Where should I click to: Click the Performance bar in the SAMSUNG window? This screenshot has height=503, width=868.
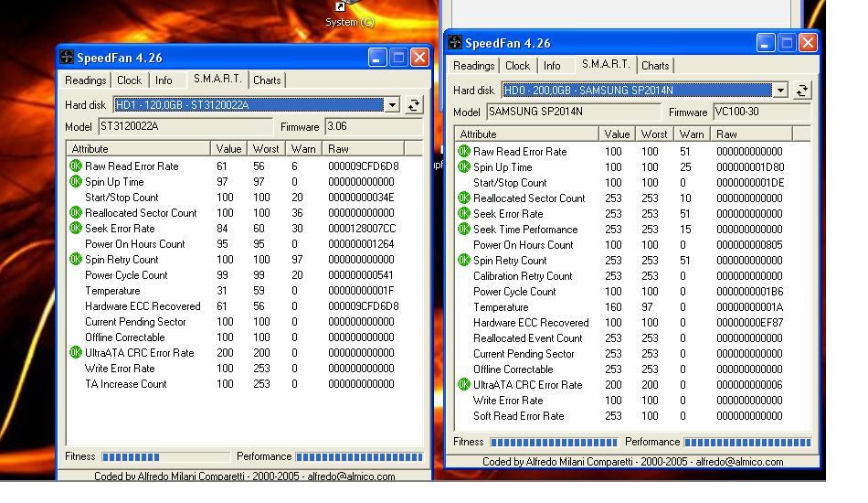[748, 442]
